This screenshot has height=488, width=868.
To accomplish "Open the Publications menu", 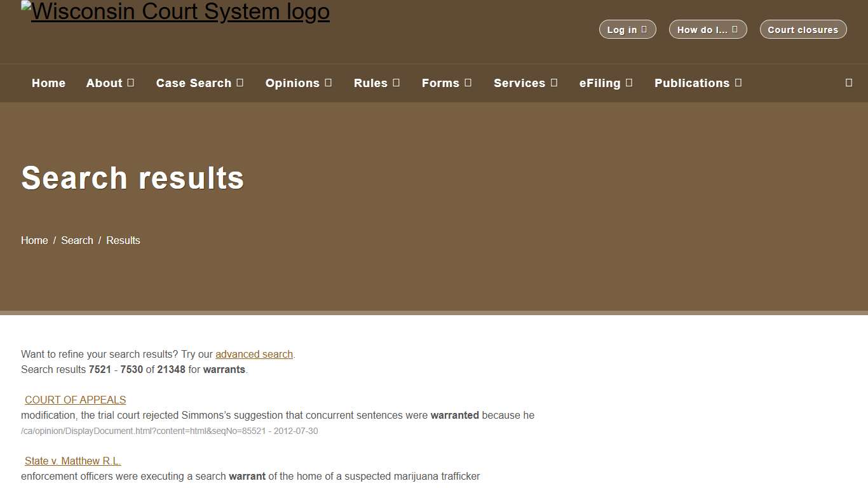I will 698,83.
